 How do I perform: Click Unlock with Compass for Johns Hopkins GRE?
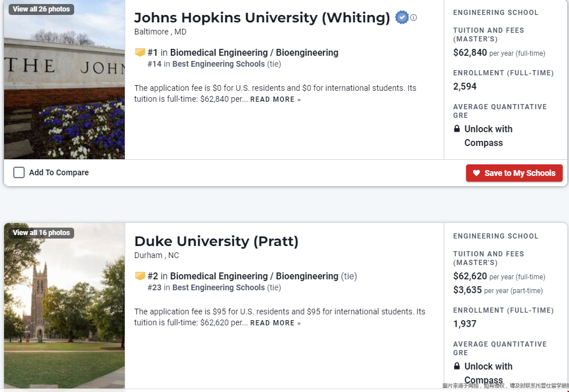click(488, 136)
